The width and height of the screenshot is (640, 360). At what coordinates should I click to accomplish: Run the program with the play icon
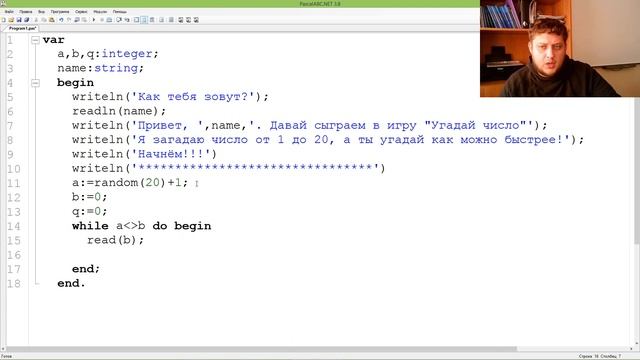tap(93, 20)
